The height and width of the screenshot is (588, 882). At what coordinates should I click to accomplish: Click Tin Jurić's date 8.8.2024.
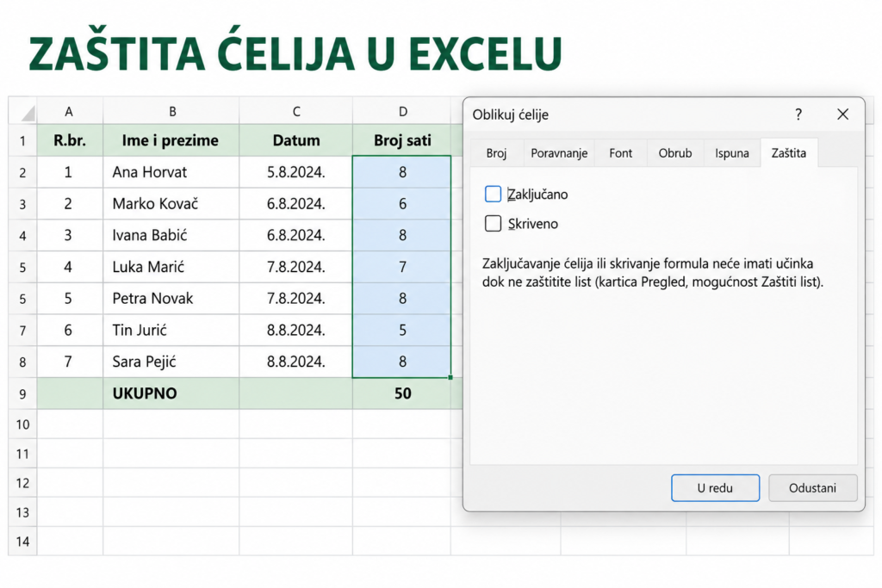[296, 330]
